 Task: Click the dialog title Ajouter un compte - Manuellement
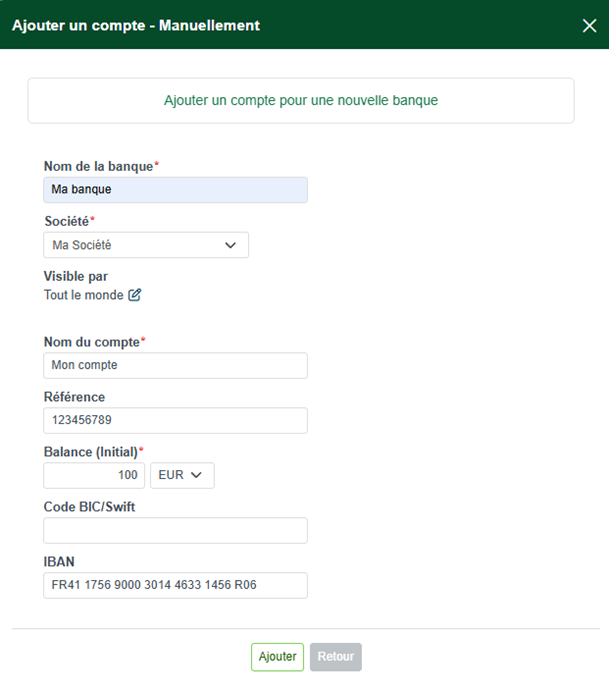pyautogui.click(x=136, y=26)
